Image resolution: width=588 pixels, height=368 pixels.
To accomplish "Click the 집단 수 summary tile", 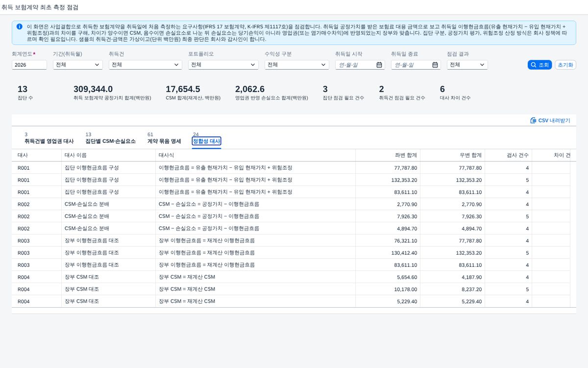I will (25, 93).
